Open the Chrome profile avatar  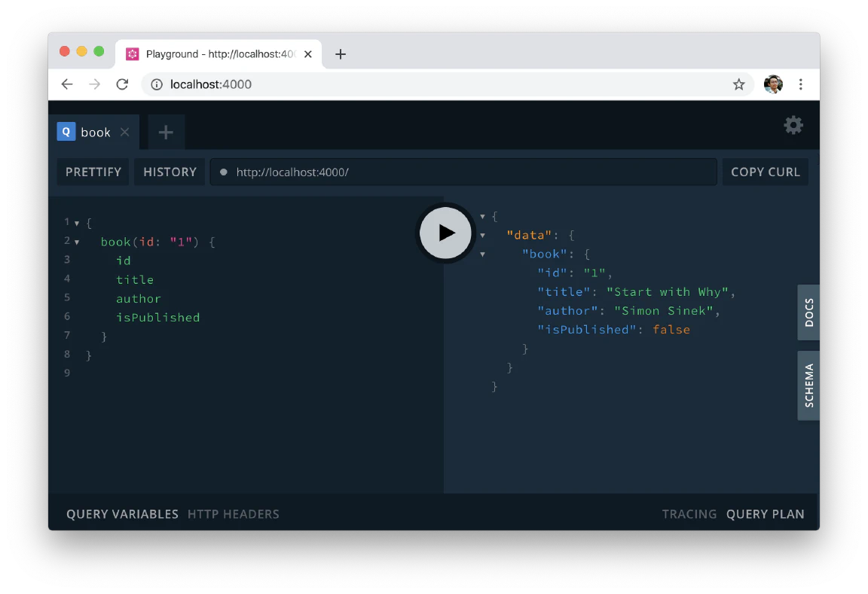(773, 84)
